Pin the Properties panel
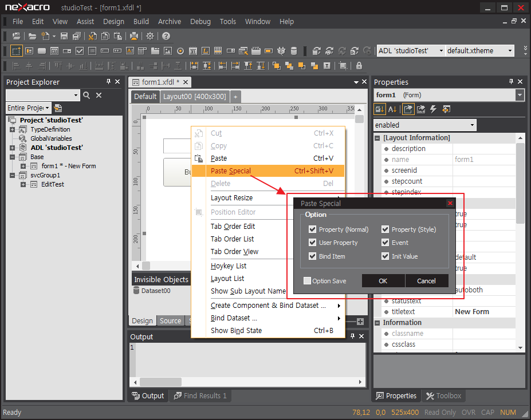 512,82
